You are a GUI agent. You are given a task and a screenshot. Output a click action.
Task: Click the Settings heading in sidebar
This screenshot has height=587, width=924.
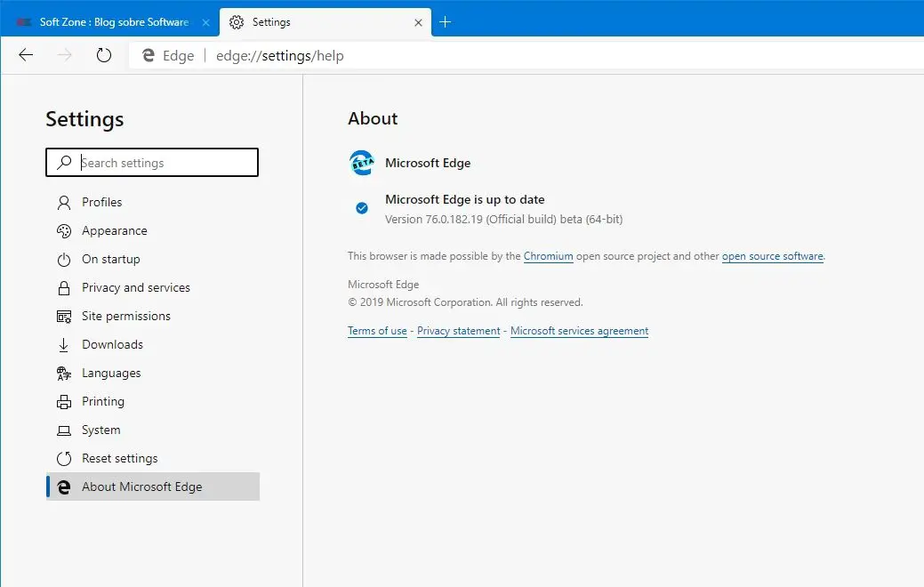84,120
